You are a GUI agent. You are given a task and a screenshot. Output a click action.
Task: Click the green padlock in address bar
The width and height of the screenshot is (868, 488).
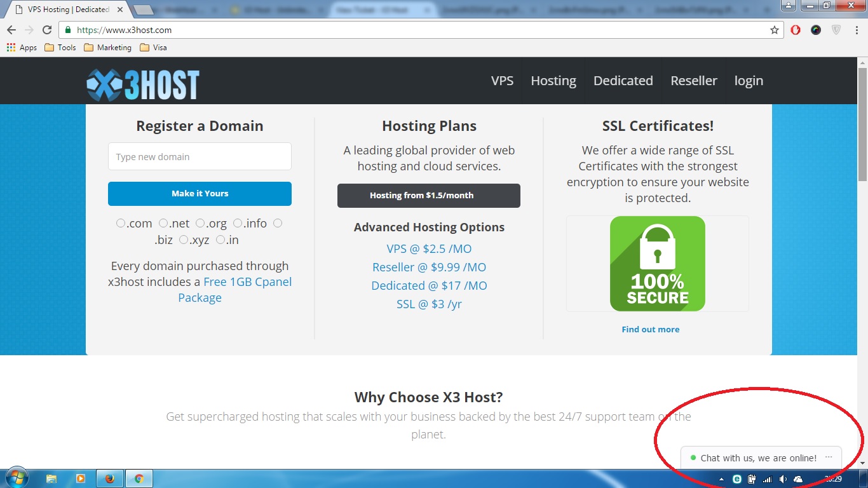tap(68, 30)
